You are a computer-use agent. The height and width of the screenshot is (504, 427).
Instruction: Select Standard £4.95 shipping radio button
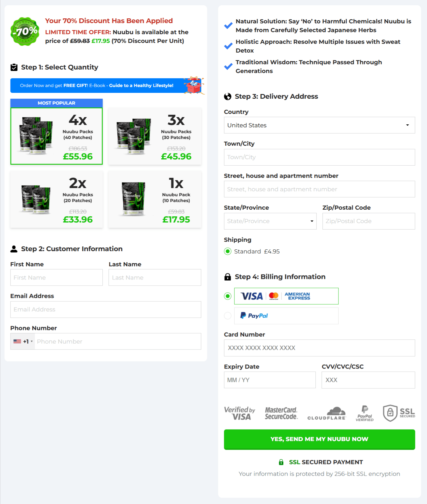(x=228, y=251)
